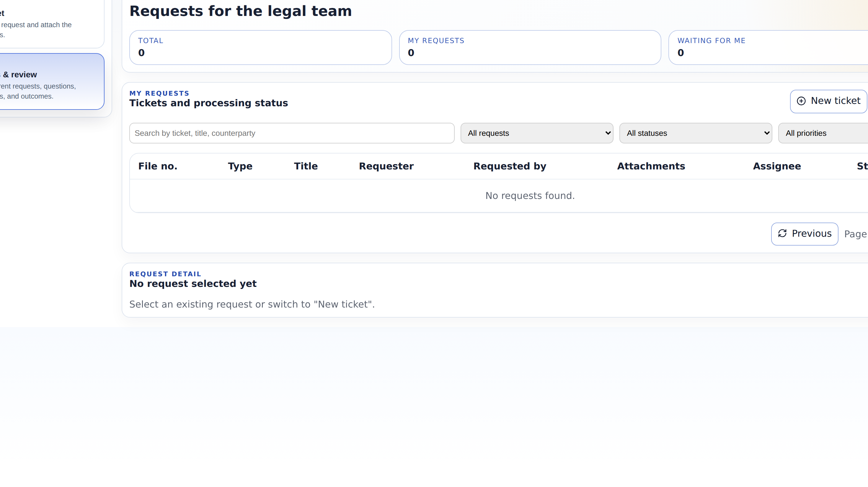Open the All statuses dropdown
Image resolution: width=868 pixels, height=487 pixels.
click(x=696, y=133)
